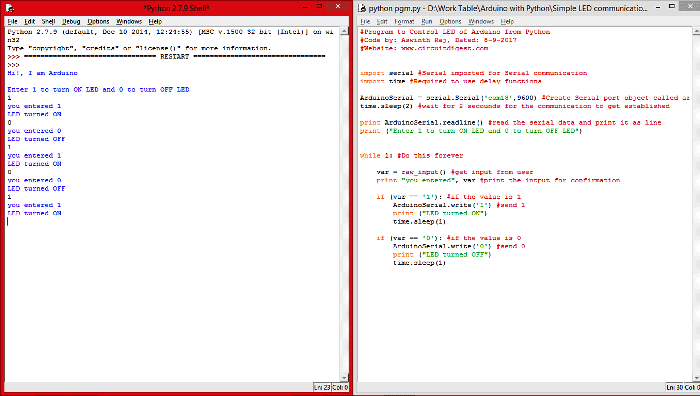This screenshot has height=396, width=700.
Task: Open Edit menu in Python Shell
Action: [x=29, y=21]
